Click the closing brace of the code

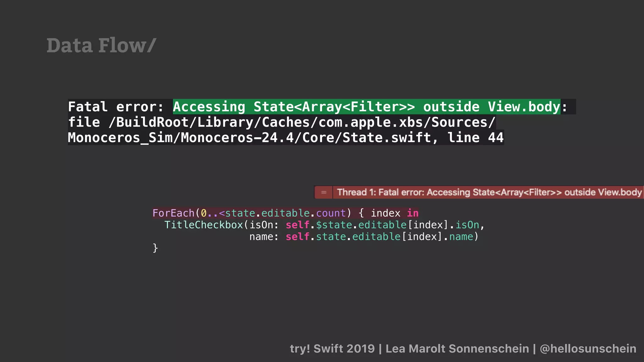pos(155,248)
